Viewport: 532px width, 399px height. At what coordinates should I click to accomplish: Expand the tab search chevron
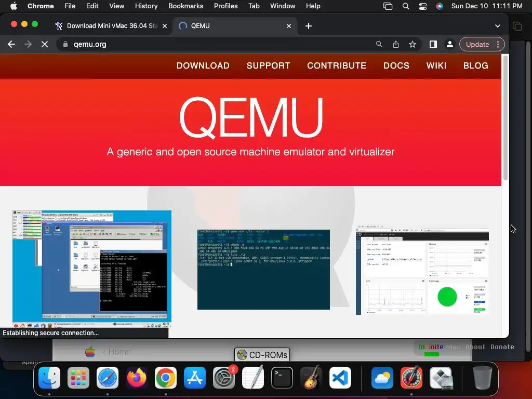497,26
